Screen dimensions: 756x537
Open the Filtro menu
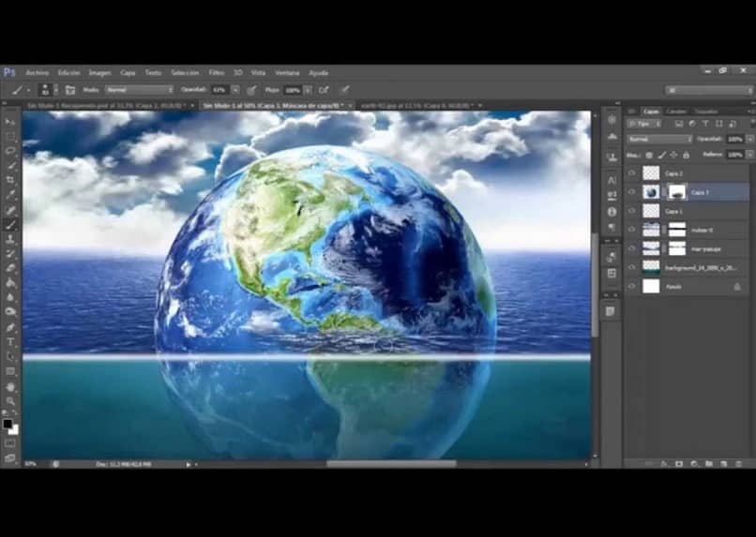coord(217,73)
